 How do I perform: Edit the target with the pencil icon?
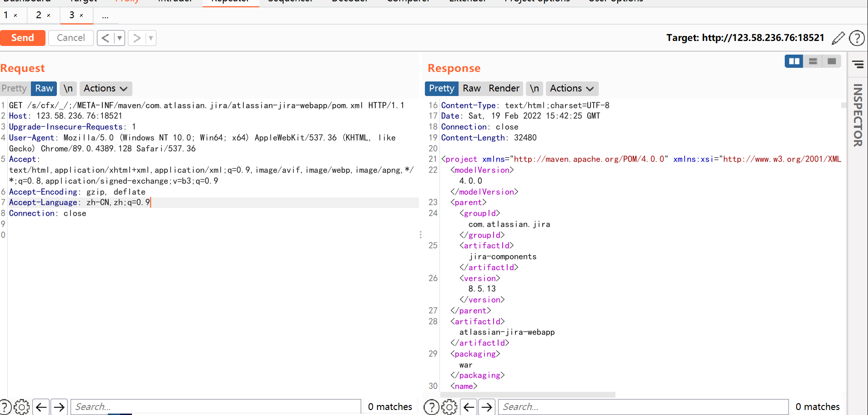838,38
